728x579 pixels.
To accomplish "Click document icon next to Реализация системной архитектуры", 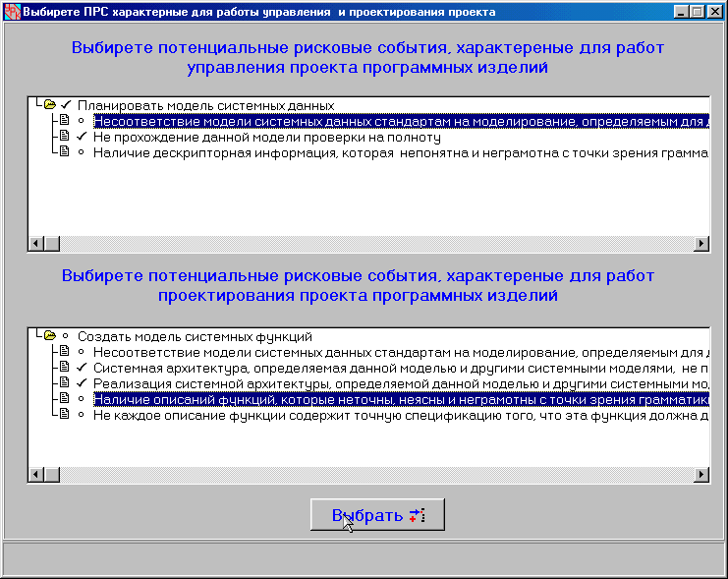I will tap(65, 383).
